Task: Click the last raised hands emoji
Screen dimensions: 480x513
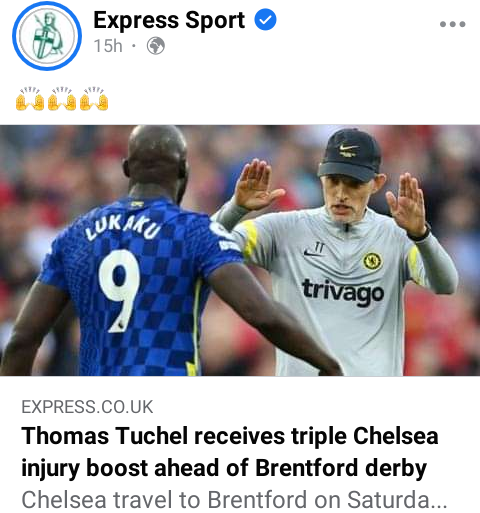Action: (x=94, y=99)
